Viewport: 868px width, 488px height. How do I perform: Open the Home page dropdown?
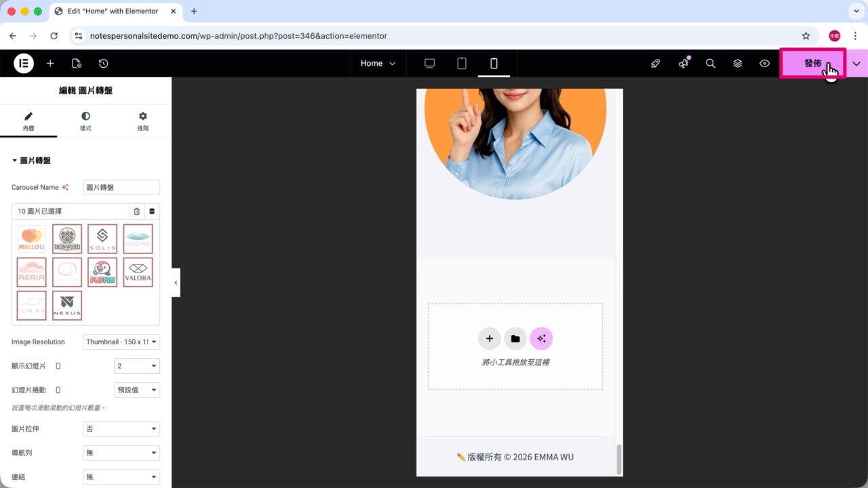[x=378, y=63]
